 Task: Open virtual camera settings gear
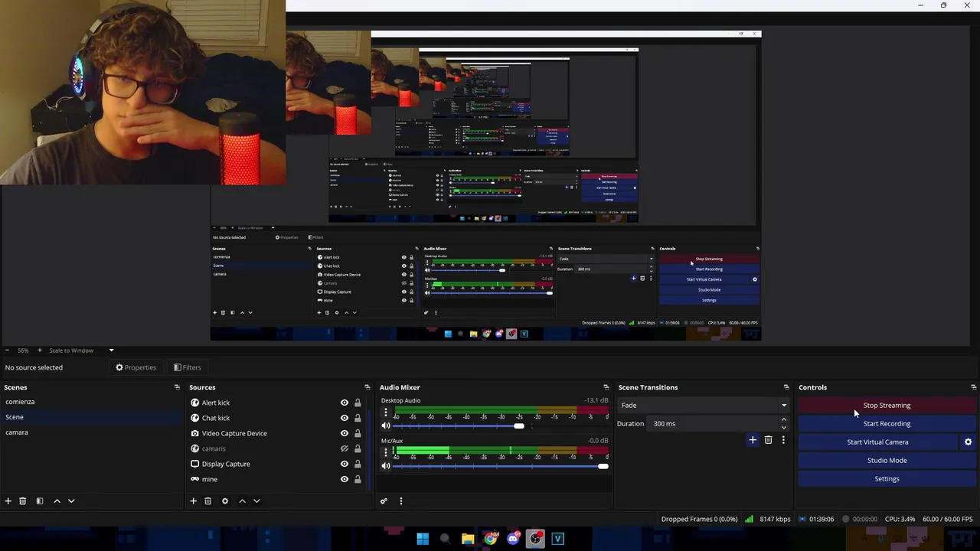[x=968, y=442]
